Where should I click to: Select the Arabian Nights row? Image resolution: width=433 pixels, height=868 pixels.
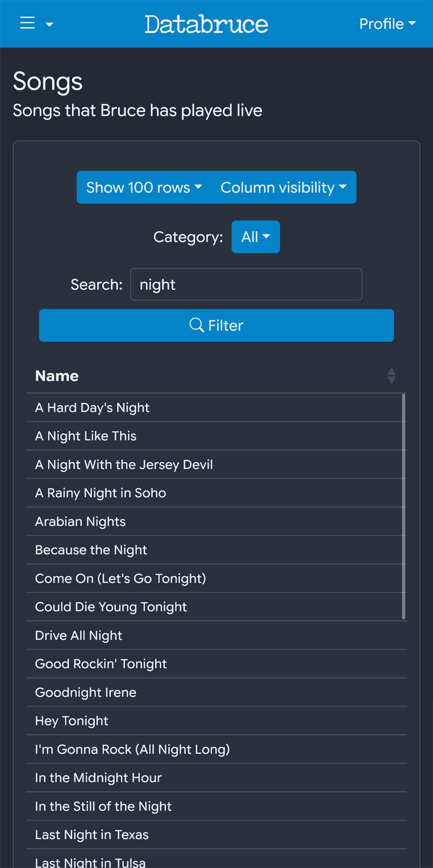tap(81, 521)
